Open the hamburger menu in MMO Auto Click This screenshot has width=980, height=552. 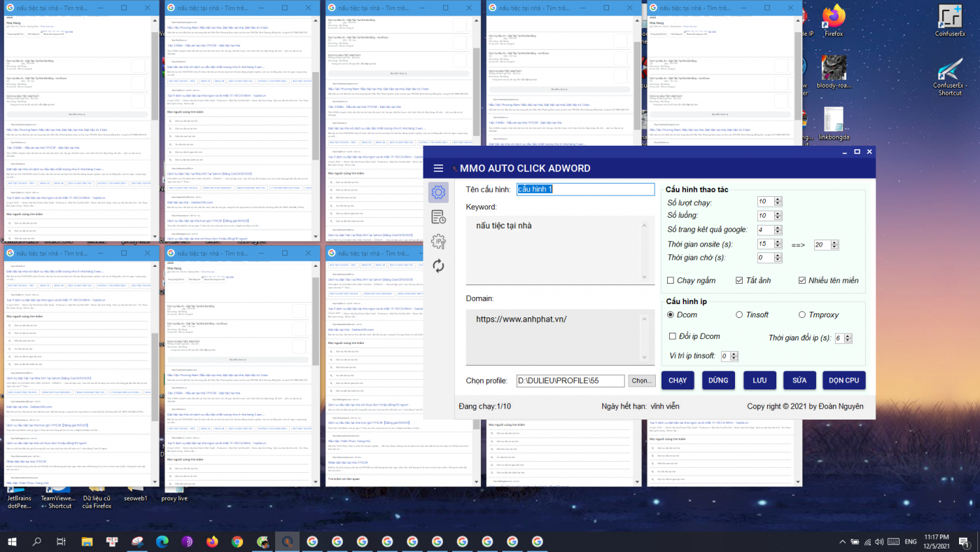click(x=438, y=168)
